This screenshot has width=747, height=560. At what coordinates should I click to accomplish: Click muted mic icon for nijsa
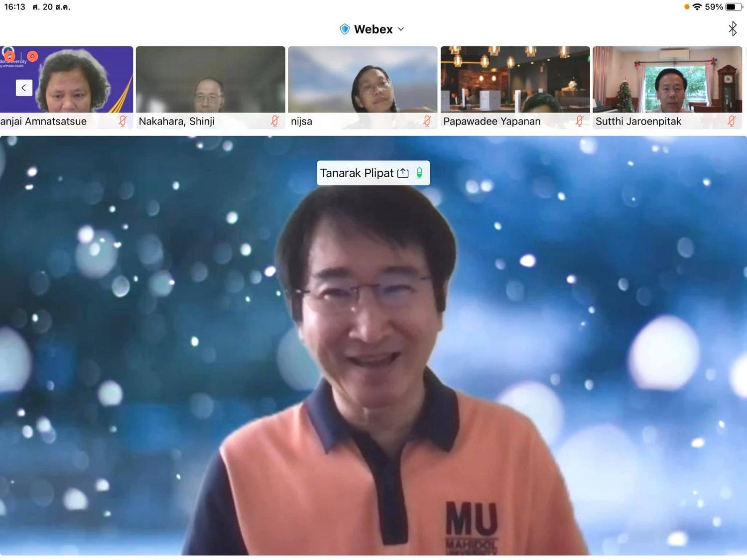tap(427, 121)
